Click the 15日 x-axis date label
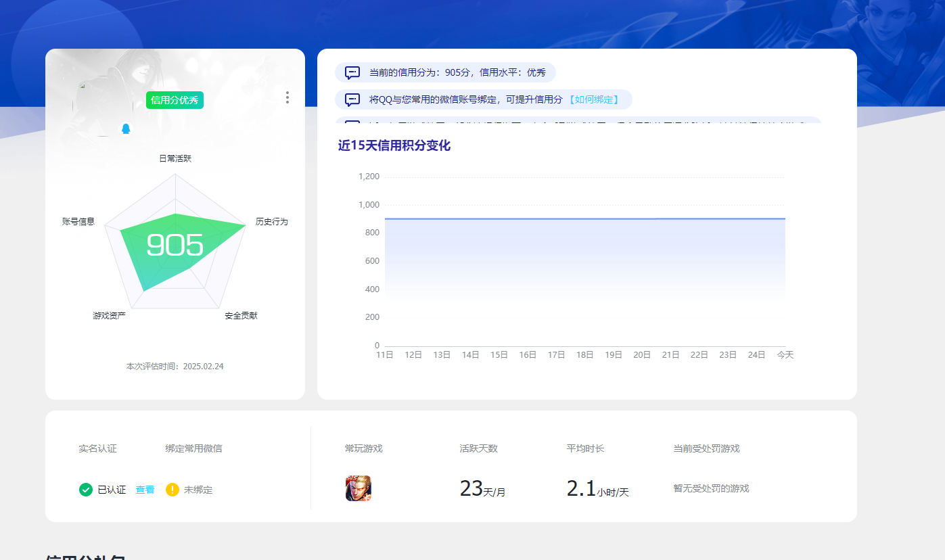Screen dimensions: 945x560 [x=499, y=355]
